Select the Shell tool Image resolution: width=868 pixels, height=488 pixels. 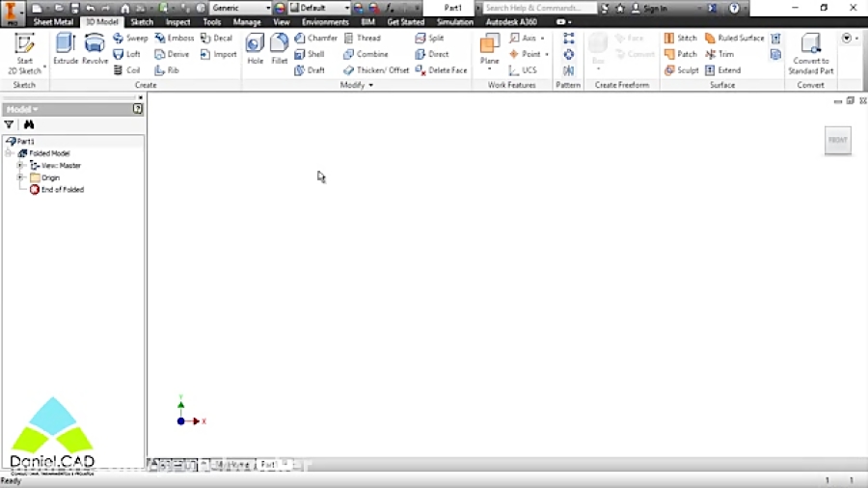click(310, 54)
